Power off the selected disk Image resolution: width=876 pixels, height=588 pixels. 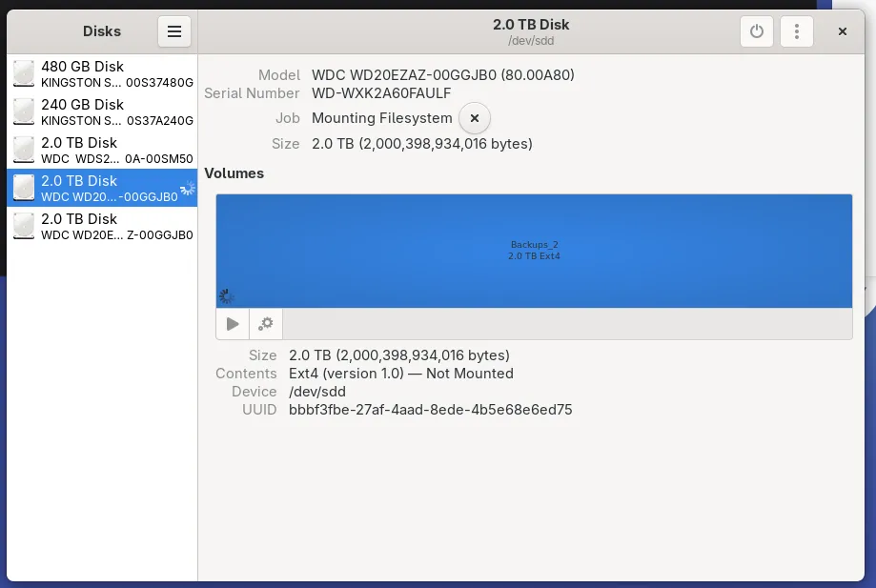coord(757,31)
